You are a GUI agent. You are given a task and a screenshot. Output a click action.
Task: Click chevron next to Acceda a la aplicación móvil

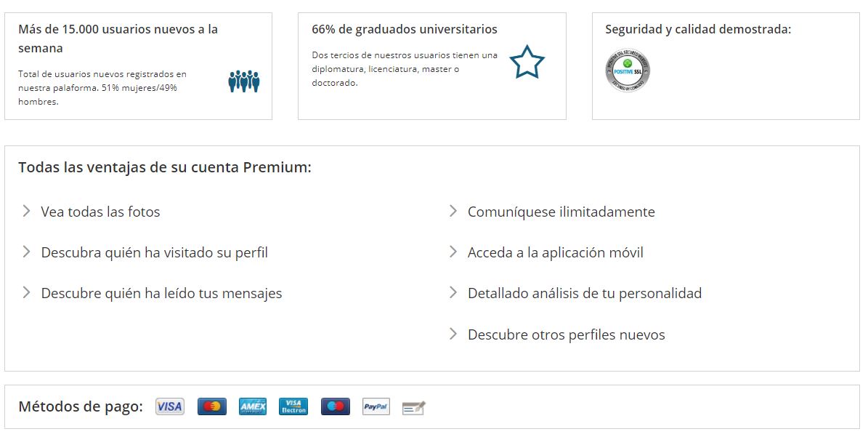pos(453,252)
